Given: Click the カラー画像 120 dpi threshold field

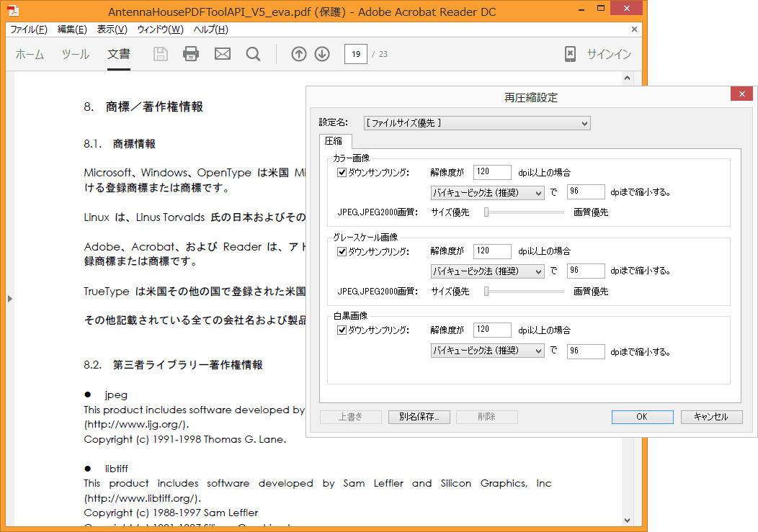Looking at the screenshot, I should click(x=492, y=172).
